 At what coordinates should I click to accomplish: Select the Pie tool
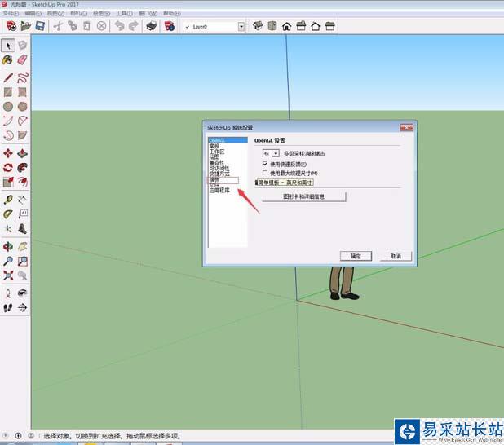pos(22,135)
